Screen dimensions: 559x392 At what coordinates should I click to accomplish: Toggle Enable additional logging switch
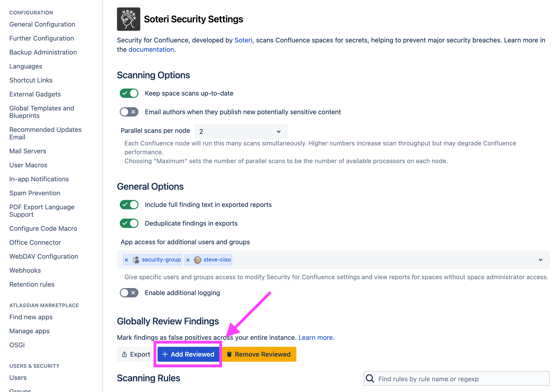129,293
